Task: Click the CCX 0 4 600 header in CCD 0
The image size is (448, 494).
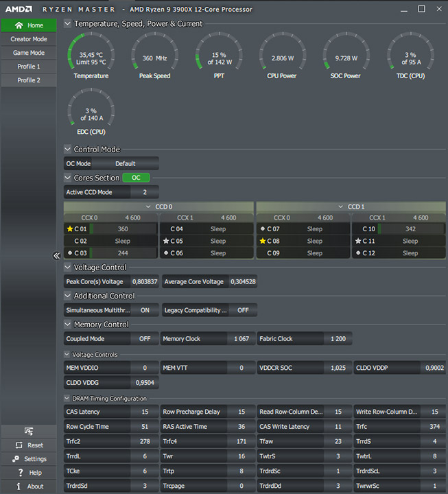Action: tap(110, 217)
